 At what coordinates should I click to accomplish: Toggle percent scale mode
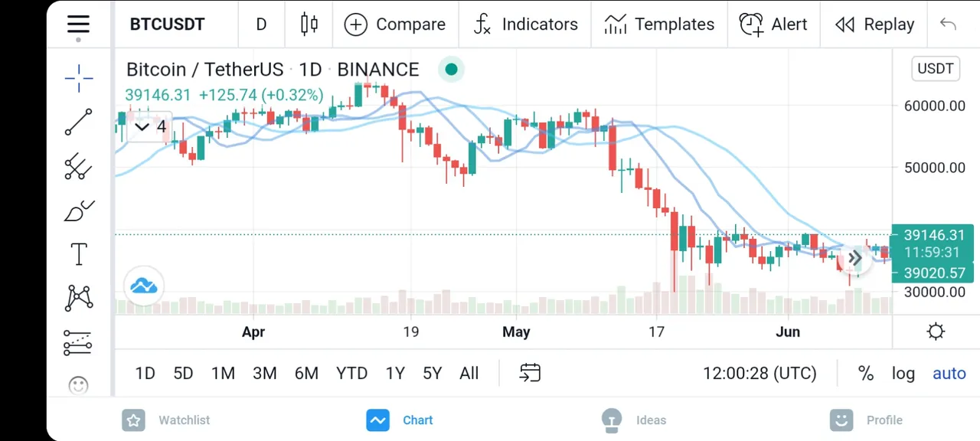pos(866,374)
